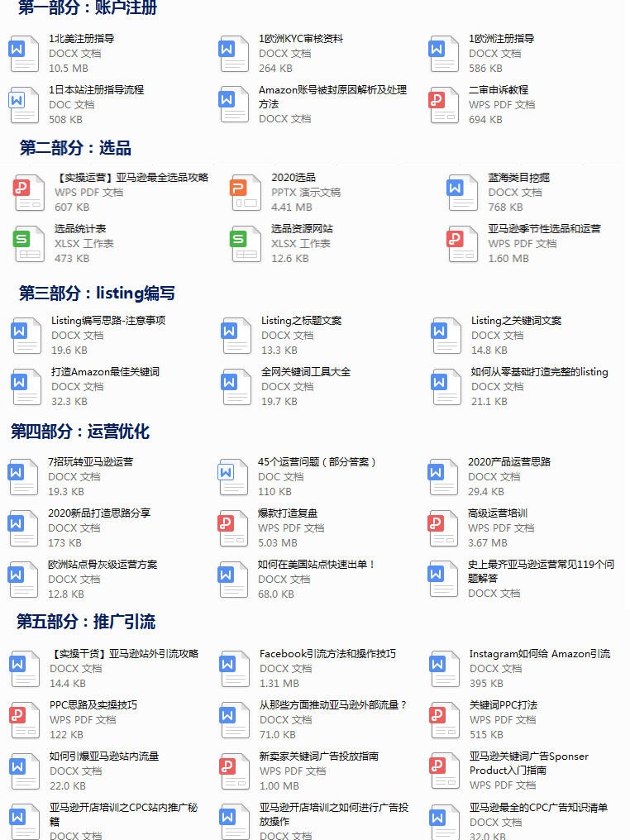The width and height of the screenshot is (630, 840).
Task: Open the 2020产品运营思路 Word icon
Action: (x=443, y=477)
